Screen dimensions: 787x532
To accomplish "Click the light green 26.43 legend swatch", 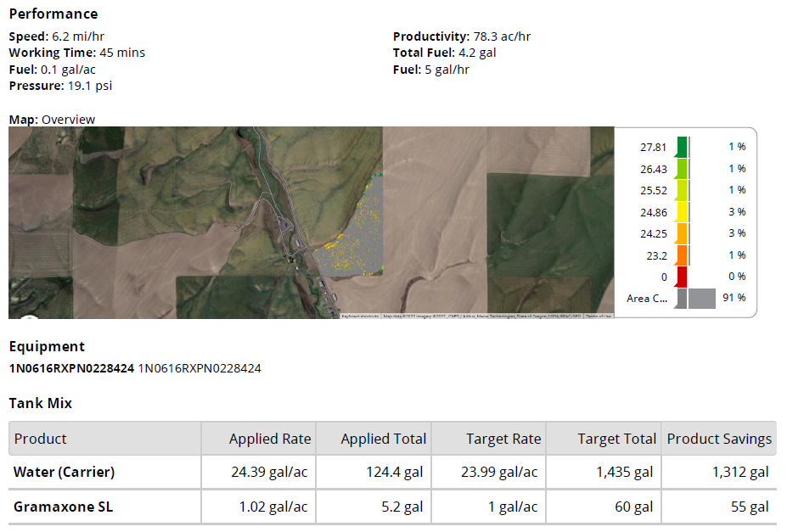I will tap(682, 169).
